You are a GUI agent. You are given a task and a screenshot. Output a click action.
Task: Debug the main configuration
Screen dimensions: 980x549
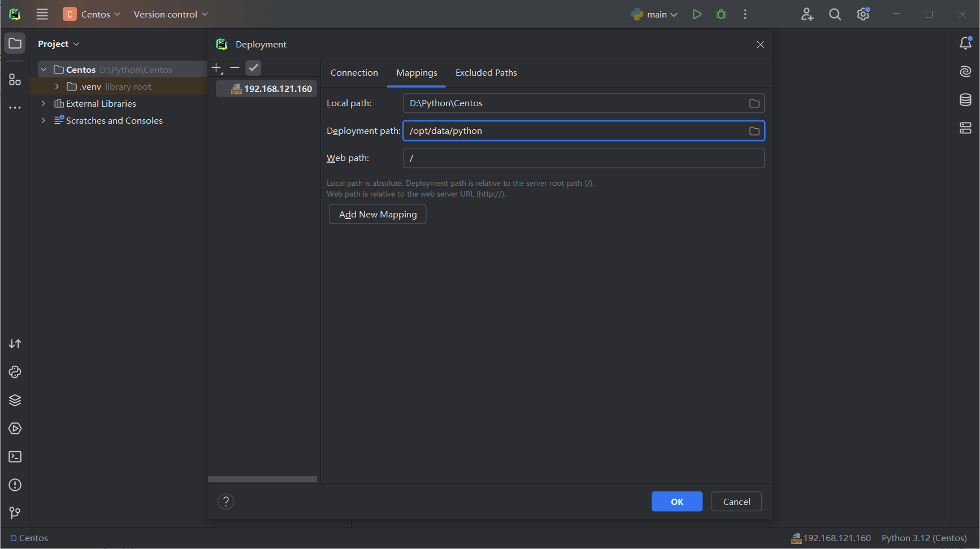pos(721,14)
